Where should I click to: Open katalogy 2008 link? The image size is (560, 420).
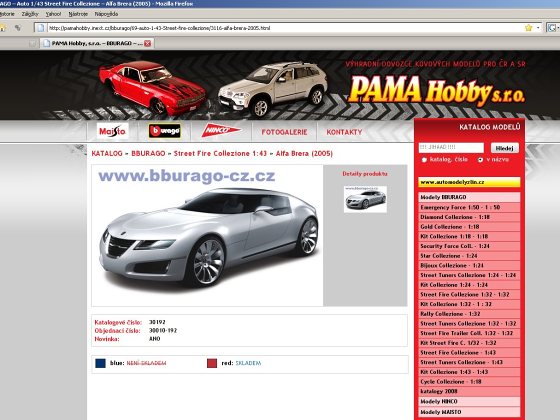click(x=469, y=391)
